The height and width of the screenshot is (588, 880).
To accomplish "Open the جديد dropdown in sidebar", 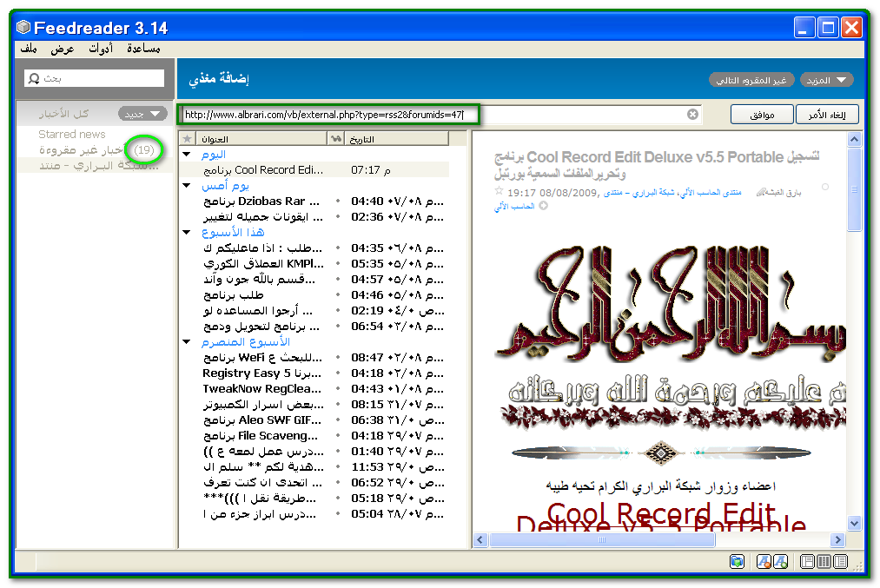I will (142, 114).
